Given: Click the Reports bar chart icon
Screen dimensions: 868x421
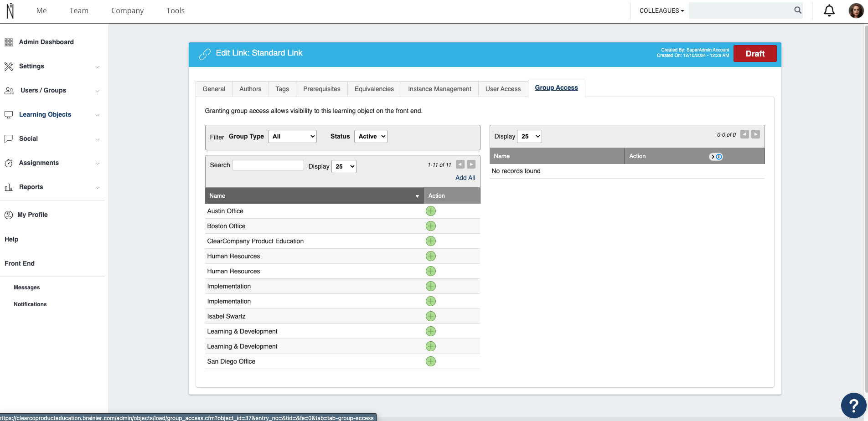Looking at the screenshot, I should tap(9, 187).
